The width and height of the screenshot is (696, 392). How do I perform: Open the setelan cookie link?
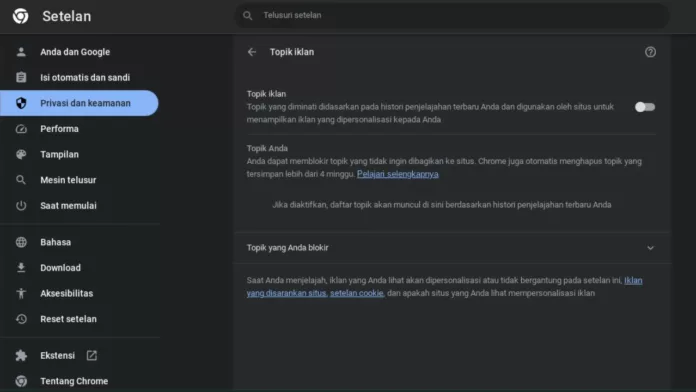pyautogui.click(x=356, y=293)
